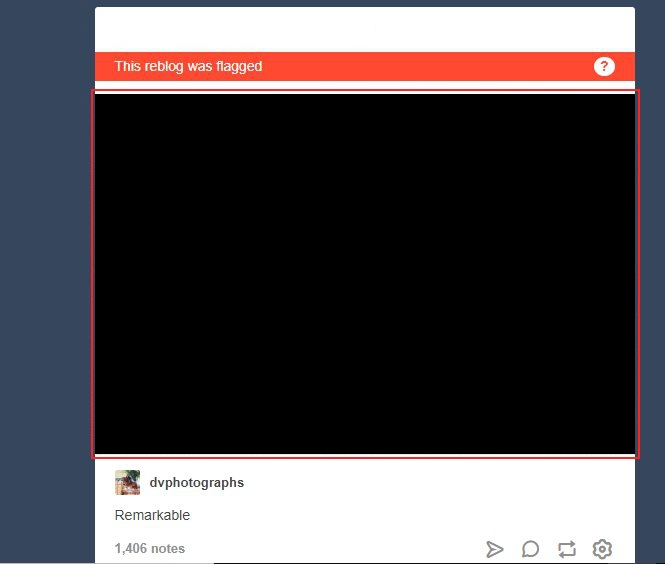
Task: Open the dvphotographs blog link
Action: point(196,483)
